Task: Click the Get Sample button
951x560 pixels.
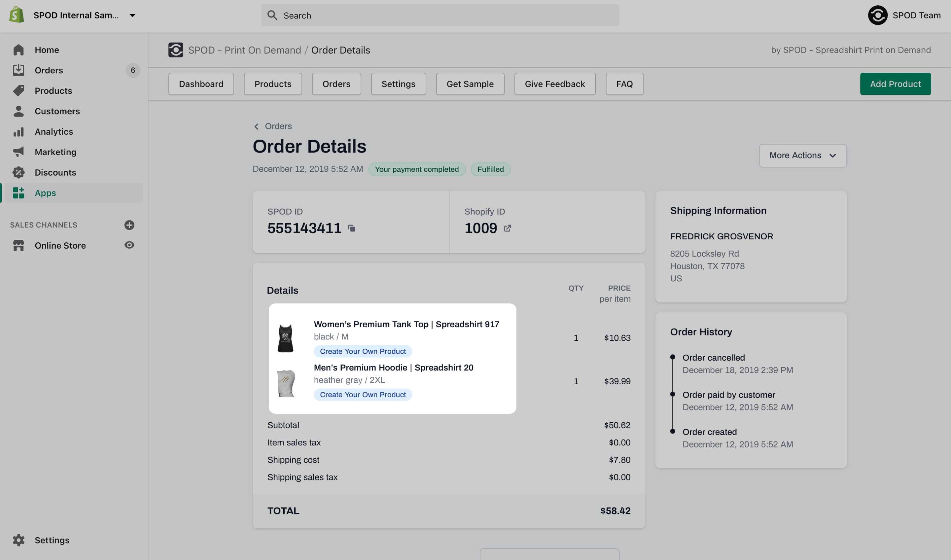Action: coord(470,84)
